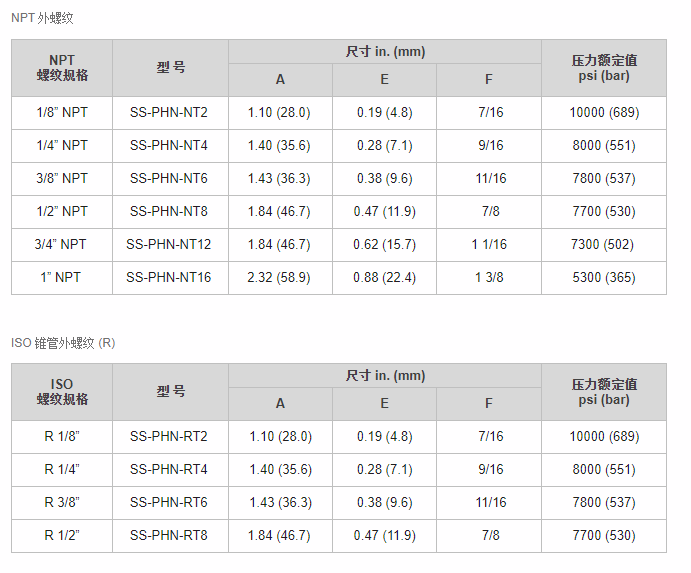Select the R 3/8" thread size cell
The height and width of the screenshot is (573, 691).
pos(62,503)
